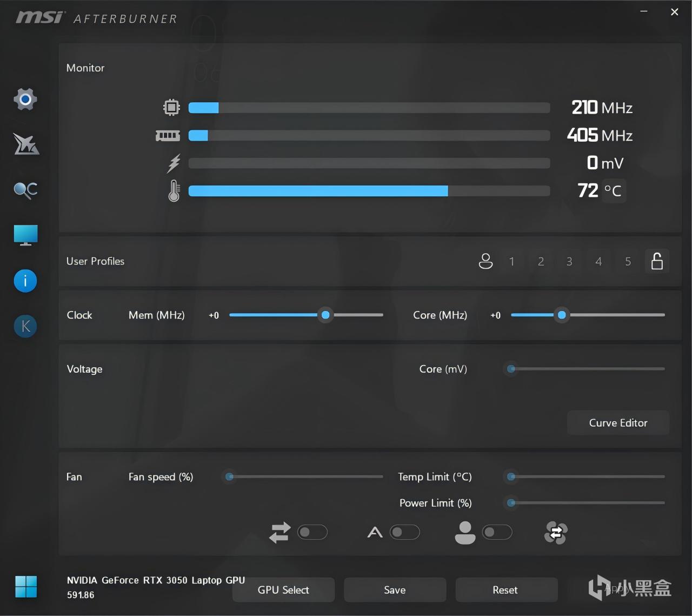Save the current settings
692x616 pixels.
coord(395,590)
